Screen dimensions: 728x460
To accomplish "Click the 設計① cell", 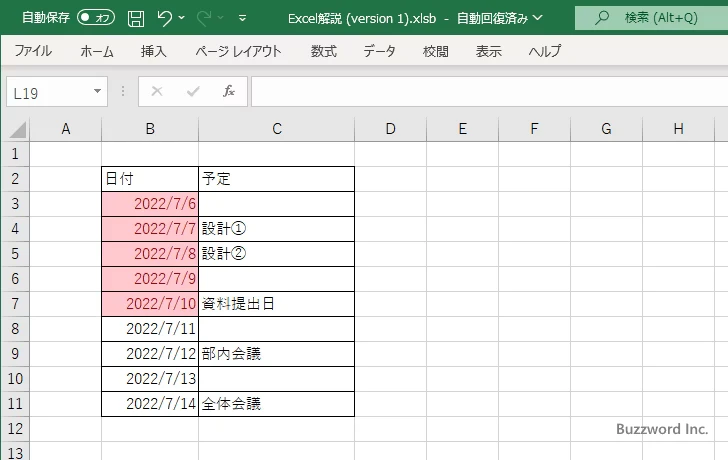I will pyautogui.click(x=276, y=229).
